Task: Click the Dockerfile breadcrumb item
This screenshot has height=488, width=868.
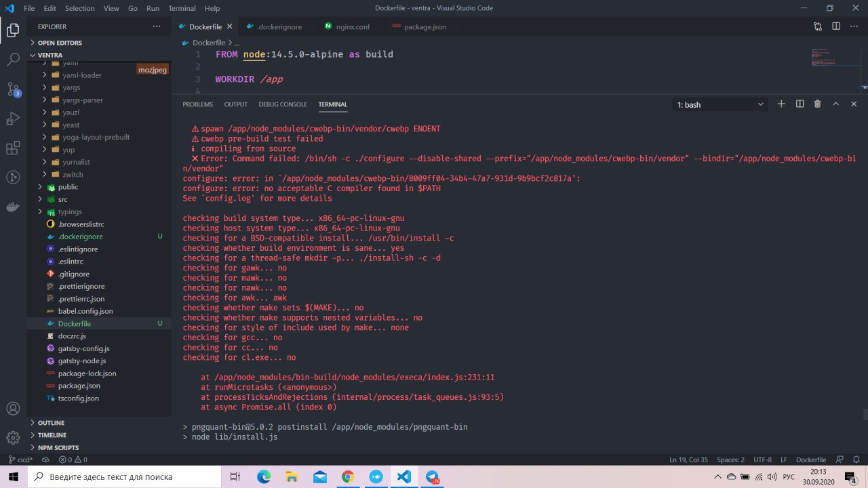Action: 208,43
